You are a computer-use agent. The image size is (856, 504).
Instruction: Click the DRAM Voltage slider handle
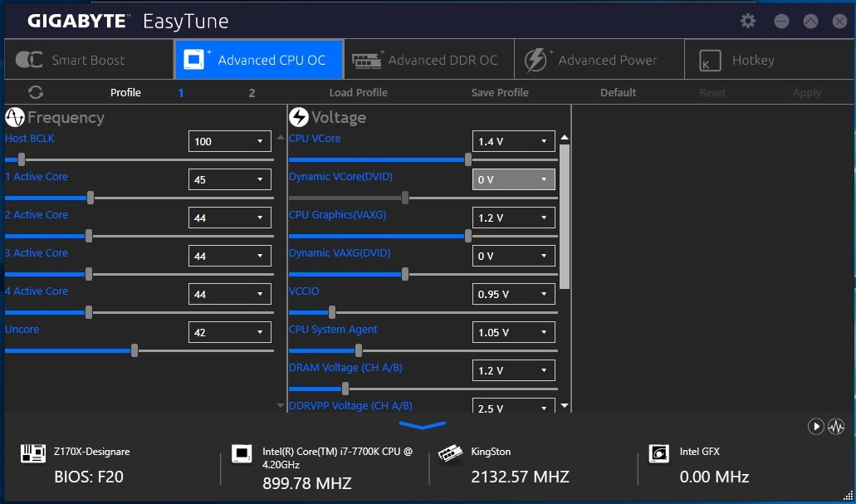coord(345,389)
